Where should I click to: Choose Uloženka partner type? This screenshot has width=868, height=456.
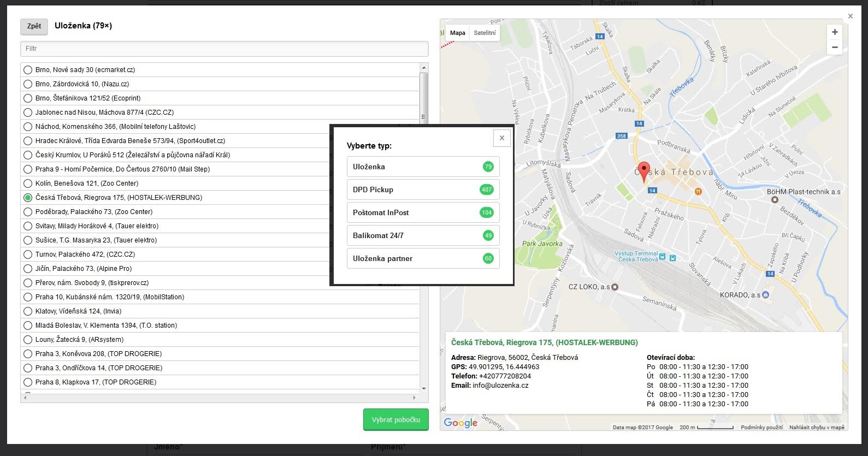click(x=423, y=258)
